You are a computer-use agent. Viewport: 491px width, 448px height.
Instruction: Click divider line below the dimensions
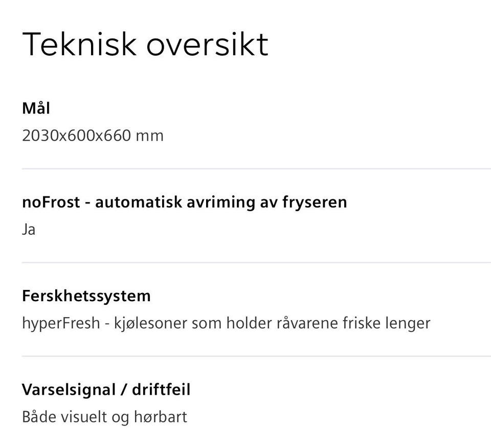(256, 169)
